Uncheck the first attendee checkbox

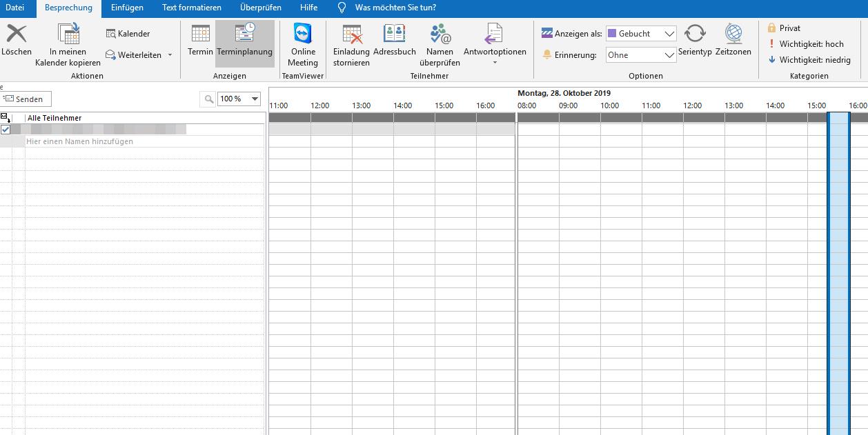[x=6, y=130]
